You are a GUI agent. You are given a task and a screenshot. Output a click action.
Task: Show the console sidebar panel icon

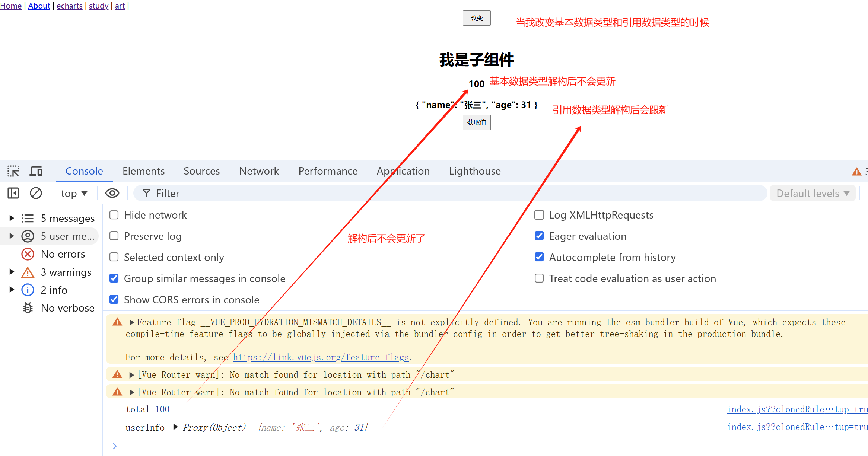(x=13, y=193)
